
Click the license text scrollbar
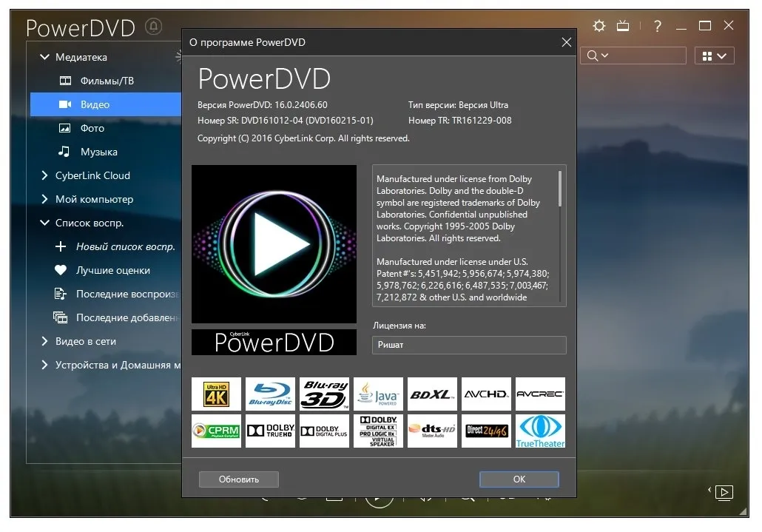tap(560, 188)
